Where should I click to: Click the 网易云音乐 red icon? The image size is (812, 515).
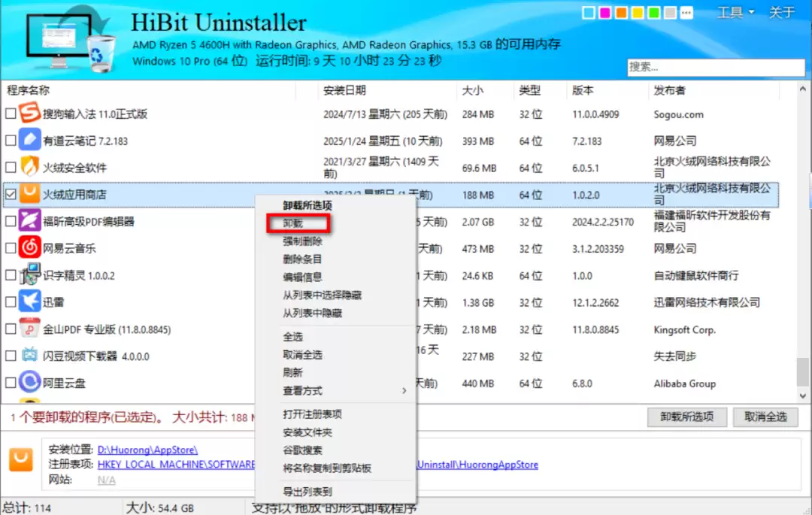click(x=29, y=247)
